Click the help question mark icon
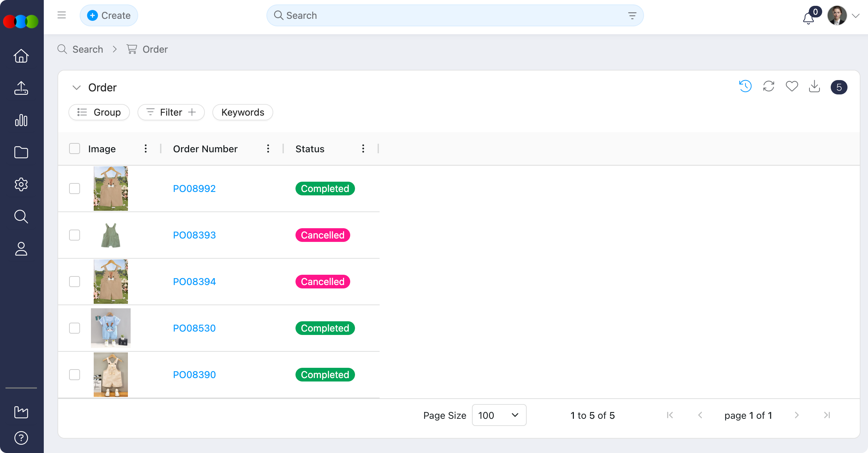 [x=21, y=438]
